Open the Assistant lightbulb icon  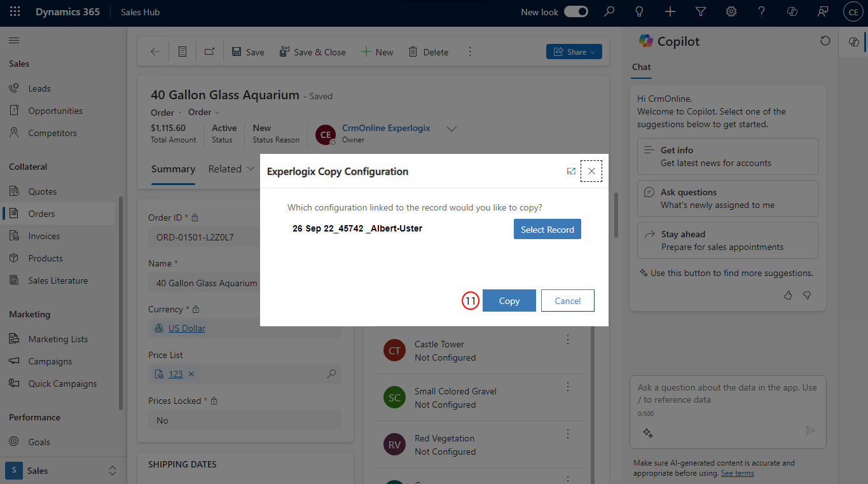pos(640,11)
